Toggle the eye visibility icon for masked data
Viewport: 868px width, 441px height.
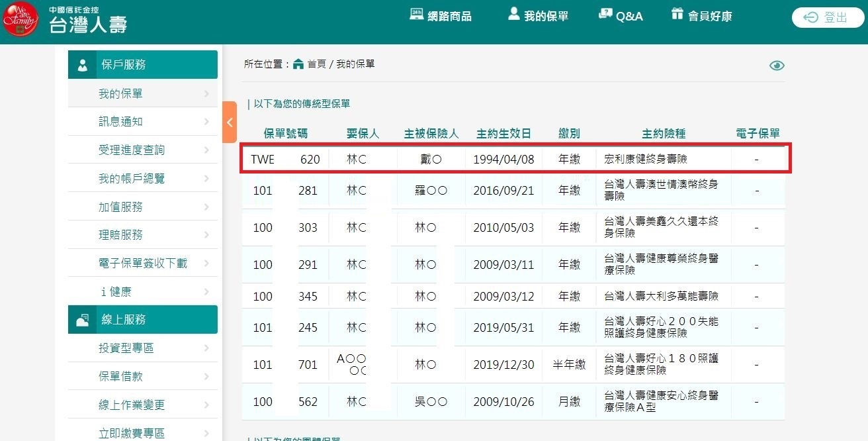(777, 65)
